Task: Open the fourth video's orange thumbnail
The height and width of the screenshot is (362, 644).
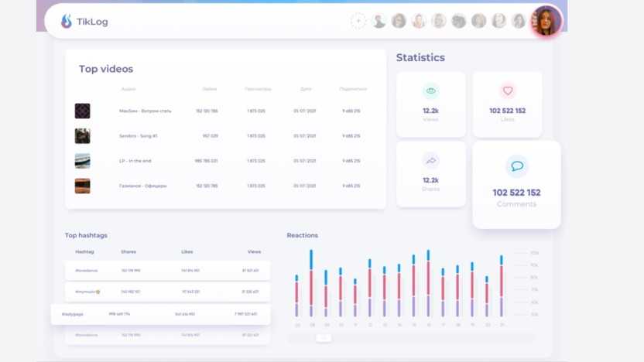Action: click(x=82, y=186)
